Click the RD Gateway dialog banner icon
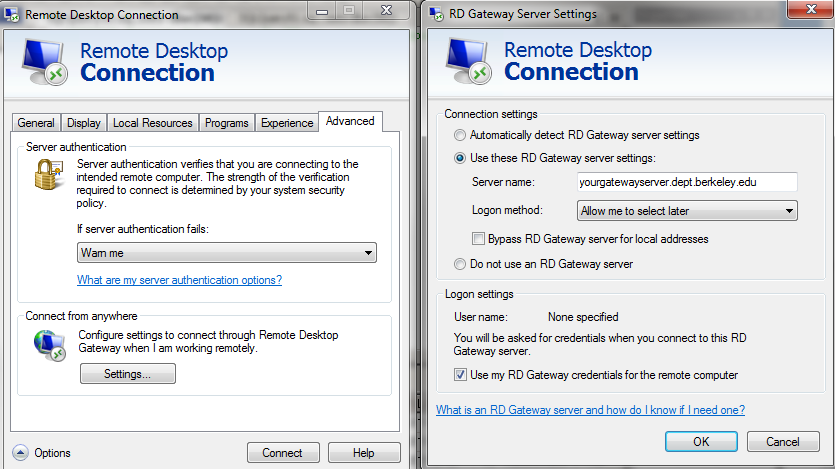This screenshot has height=469, width=835. click(x=470, y=61)
